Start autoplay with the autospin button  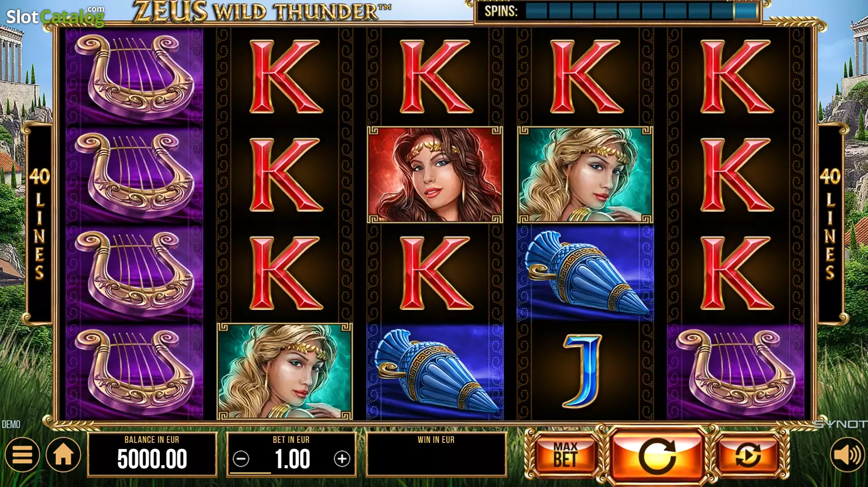(748, 455)
